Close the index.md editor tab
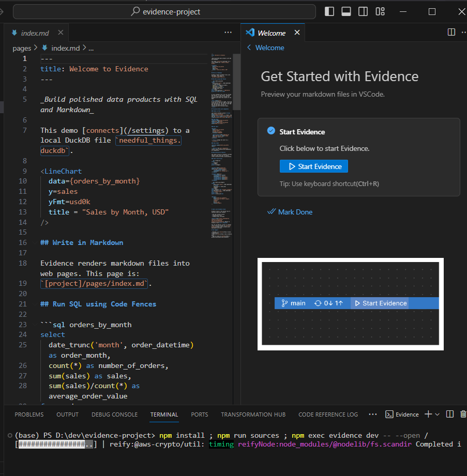Screen dimensions: 467x476 tap(61, 33)
